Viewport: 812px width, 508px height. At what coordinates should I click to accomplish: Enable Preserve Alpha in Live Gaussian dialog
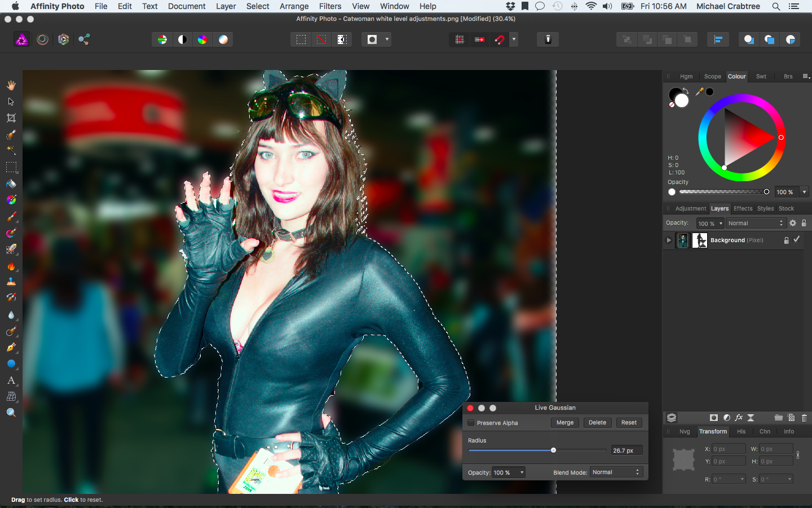(x=471, y=422)
